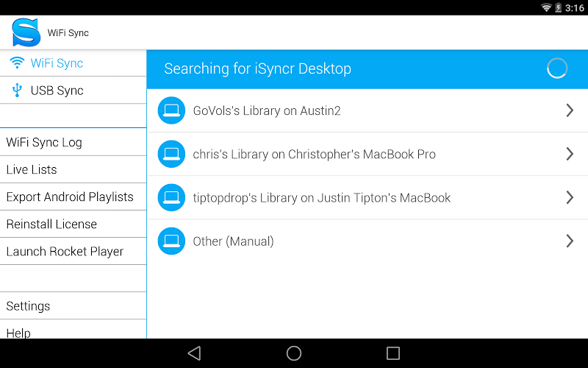Tap Launch Rocket Player
This screenshot has height=368, width=588.
65,251
